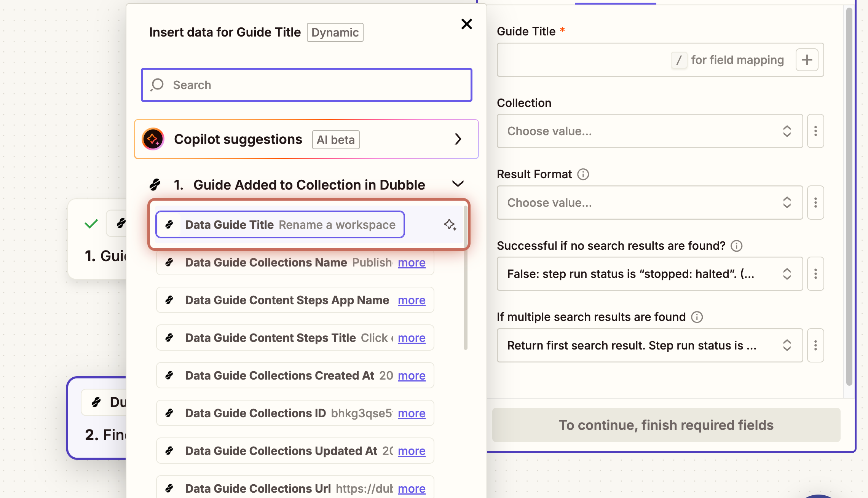Click the Dubble icon beside step 1 heading

155,185
